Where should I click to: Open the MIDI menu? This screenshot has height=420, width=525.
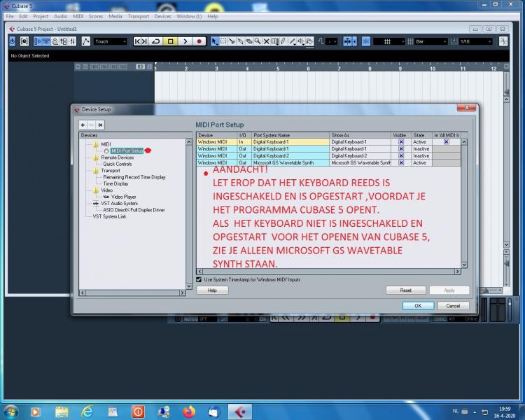[78, 16]
